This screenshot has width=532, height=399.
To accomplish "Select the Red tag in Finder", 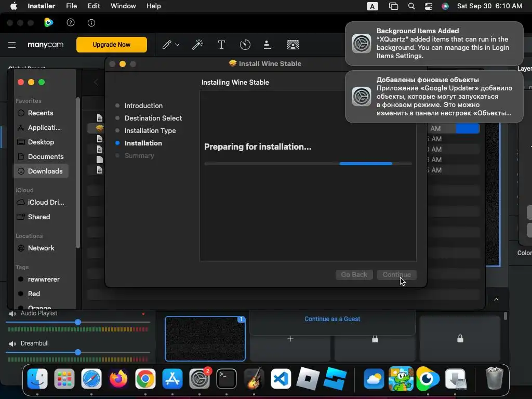I will [x=41, y=294].
